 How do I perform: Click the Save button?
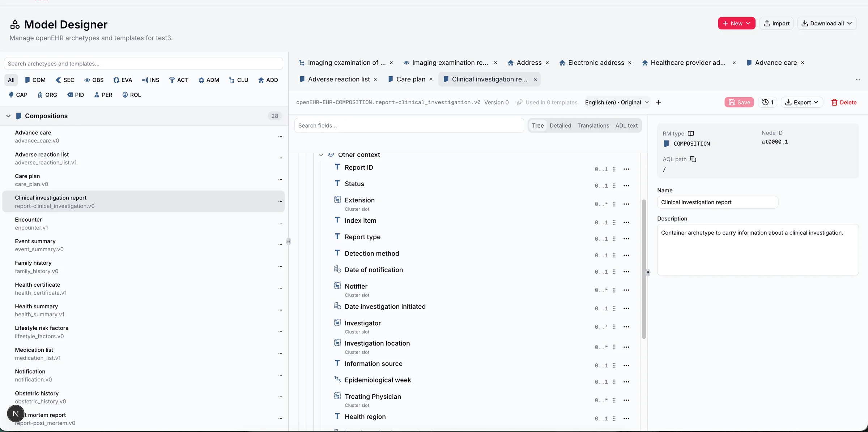tap(739, 102)
